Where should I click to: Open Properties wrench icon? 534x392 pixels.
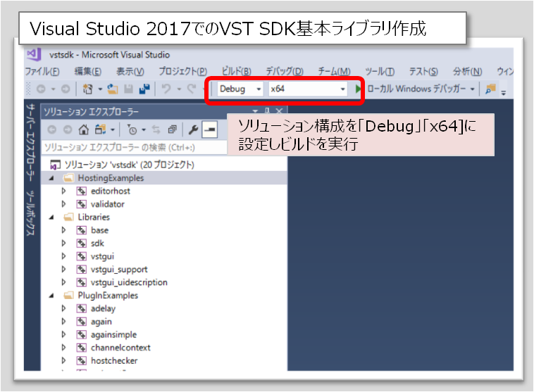click(x=193, y=129)
